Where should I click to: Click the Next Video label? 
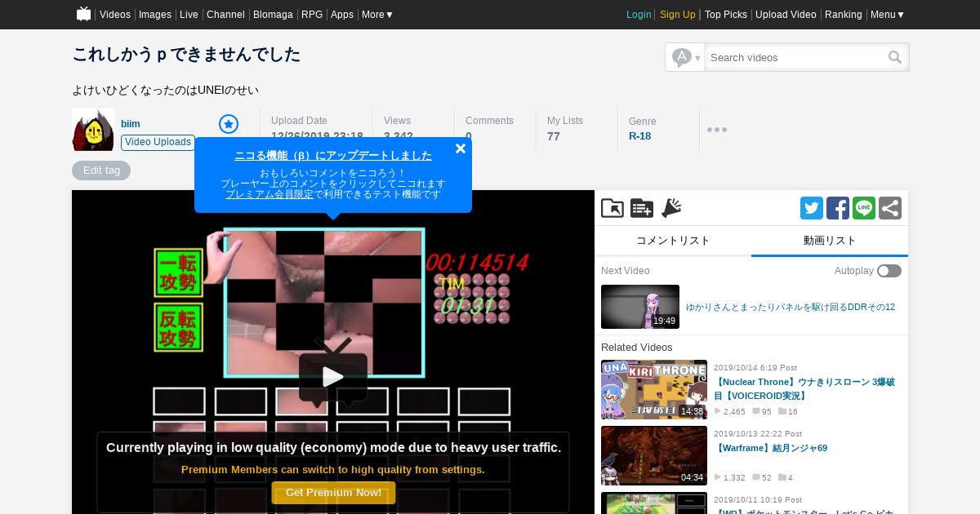coord(626,271)
